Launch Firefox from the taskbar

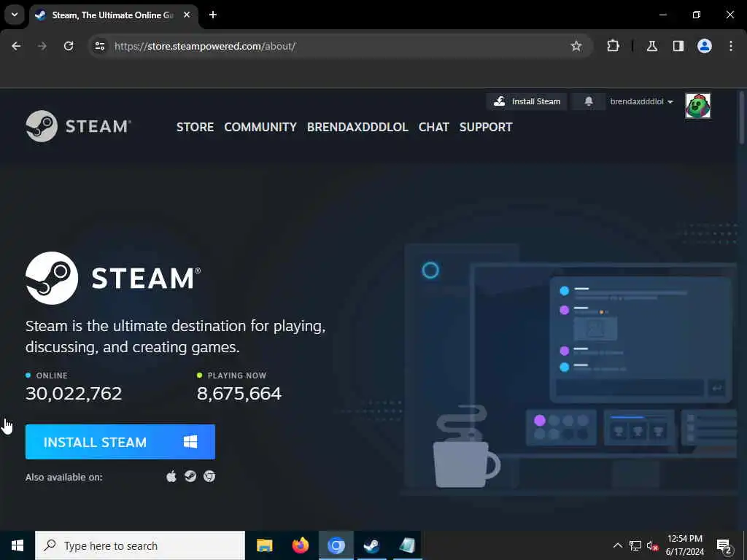pos(300,545)
